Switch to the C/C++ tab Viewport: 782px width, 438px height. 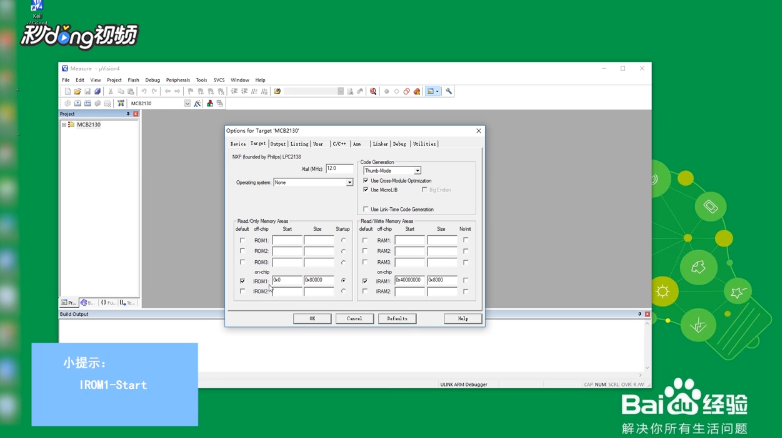[339, 144]
